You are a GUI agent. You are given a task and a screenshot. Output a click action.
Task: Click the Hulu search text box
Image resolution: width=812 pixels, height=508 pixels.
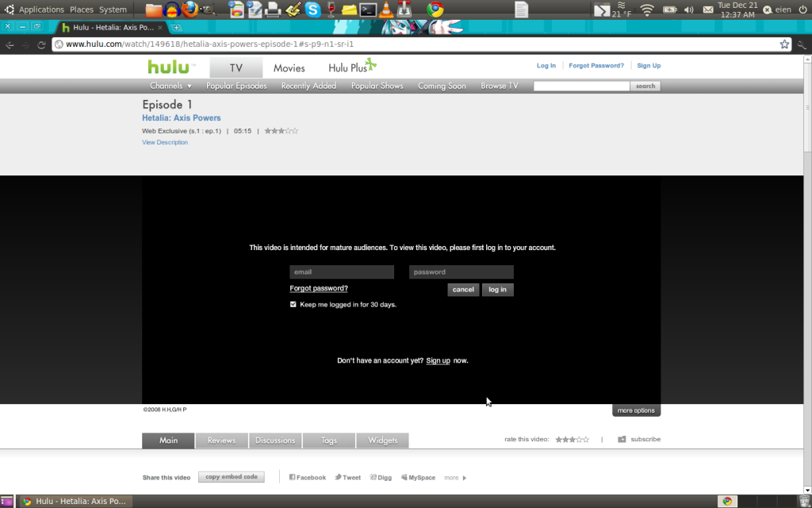pyautogui.click(x=581, y=86)
